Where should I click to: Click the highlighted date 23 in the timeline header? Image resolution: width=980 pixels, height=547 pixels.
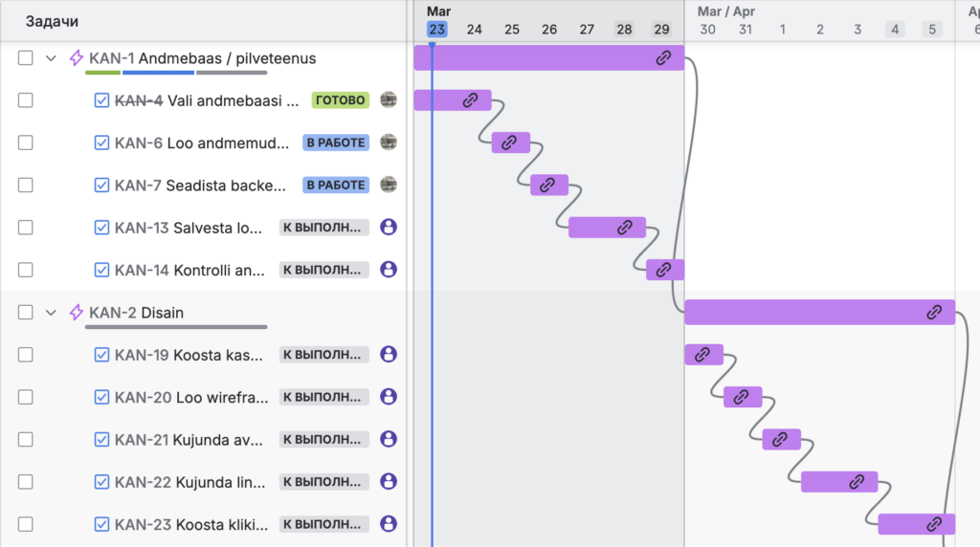pos(436,30)
